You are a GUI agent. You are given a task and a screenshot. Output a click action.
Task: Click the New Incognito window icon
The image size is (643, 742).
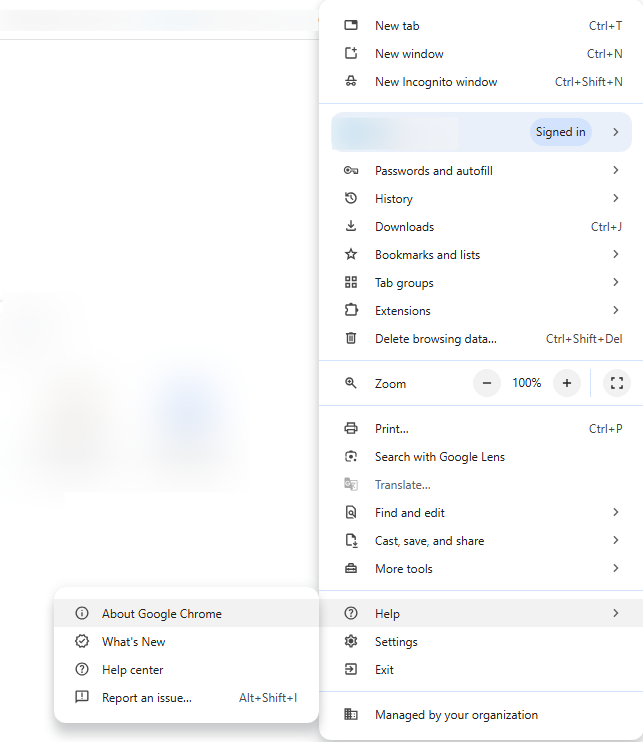click(x=351, y=82)
